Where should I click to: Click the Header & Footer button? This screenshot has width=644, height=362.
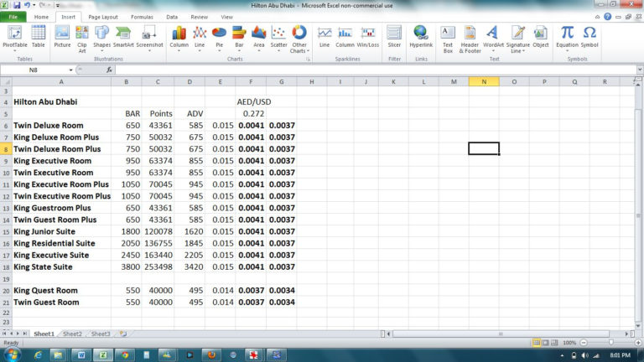pos(470,37)
